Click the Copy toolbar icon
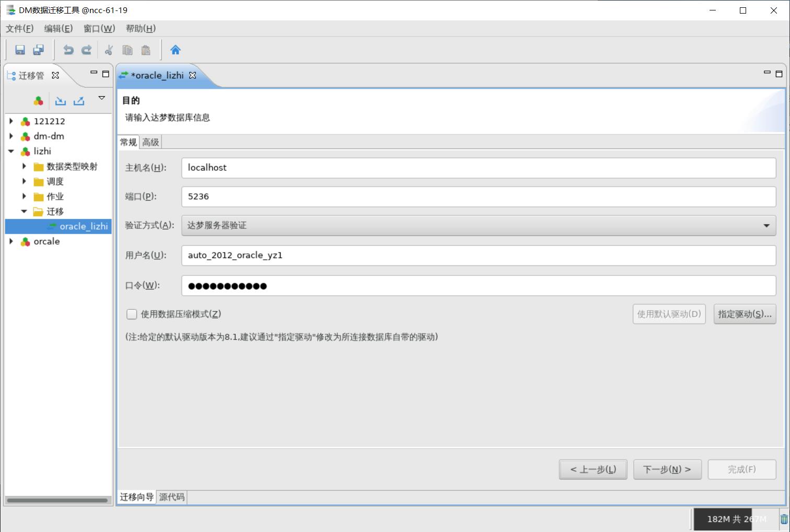 tap(127, 50)
